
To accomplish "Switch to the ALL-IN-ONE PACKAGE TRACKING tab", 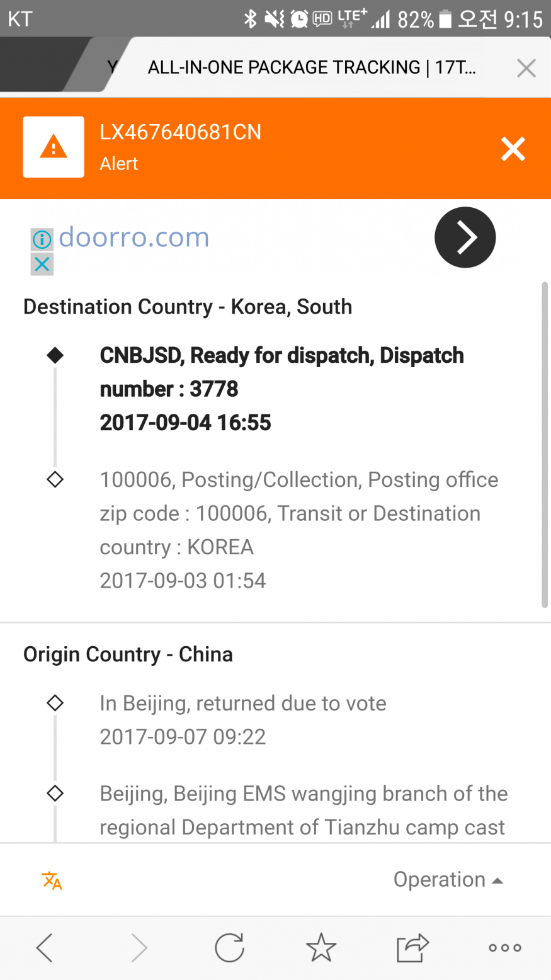I will coord(312,67).
